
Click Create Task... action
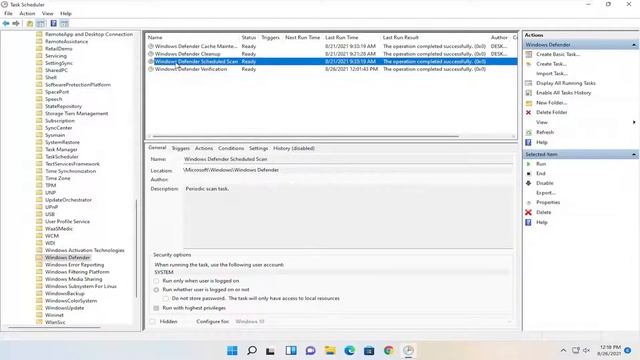point(551,64)
